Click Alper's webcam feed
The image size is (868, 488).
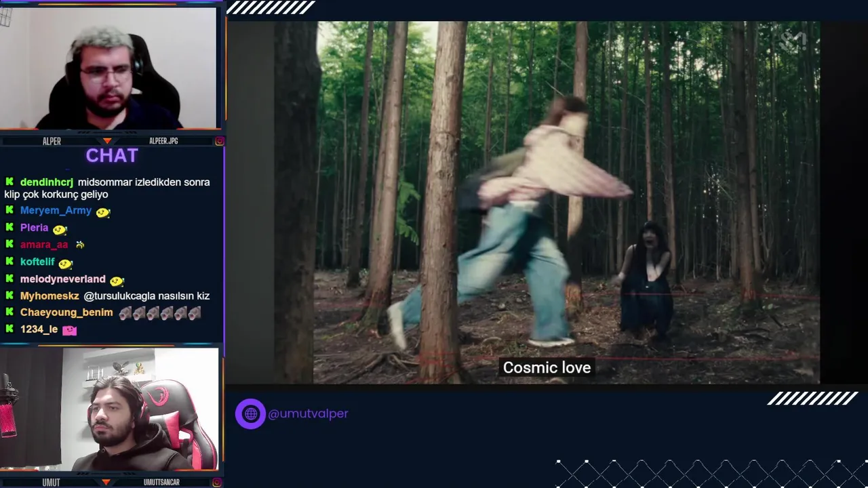[108, 68]
